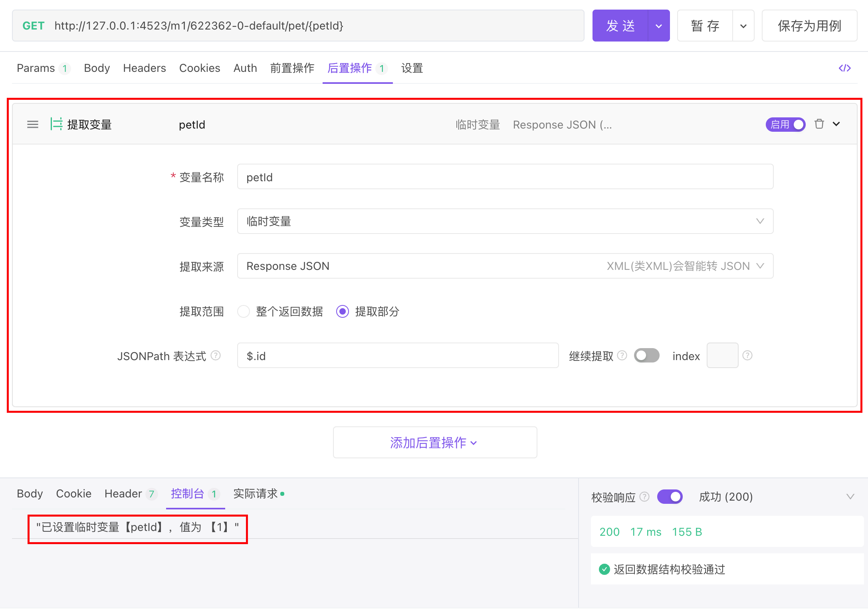Click the help icon after index field
This screenshot has height=610, width=868.
(x=747, y=355)
